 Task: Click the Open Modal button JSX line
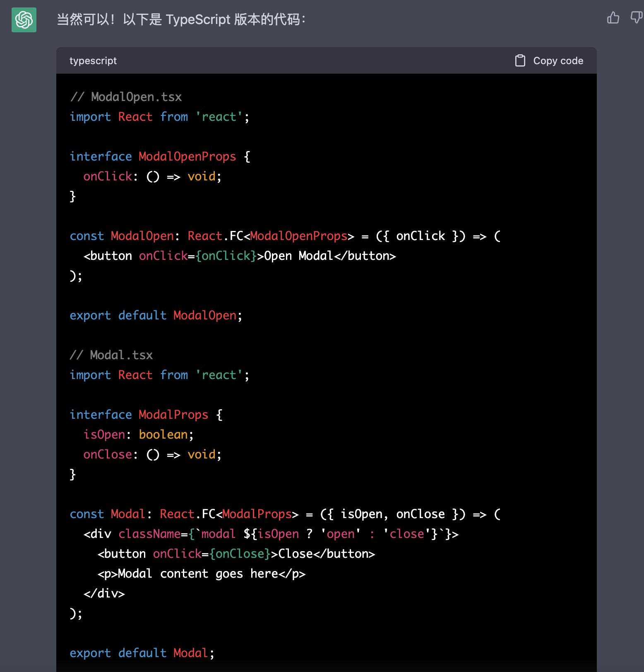point(240,256)
